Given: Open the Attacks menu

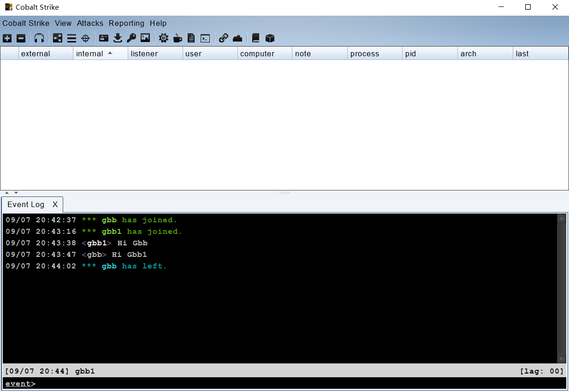Looking at the screenshot, I should [x=90, y=23].
